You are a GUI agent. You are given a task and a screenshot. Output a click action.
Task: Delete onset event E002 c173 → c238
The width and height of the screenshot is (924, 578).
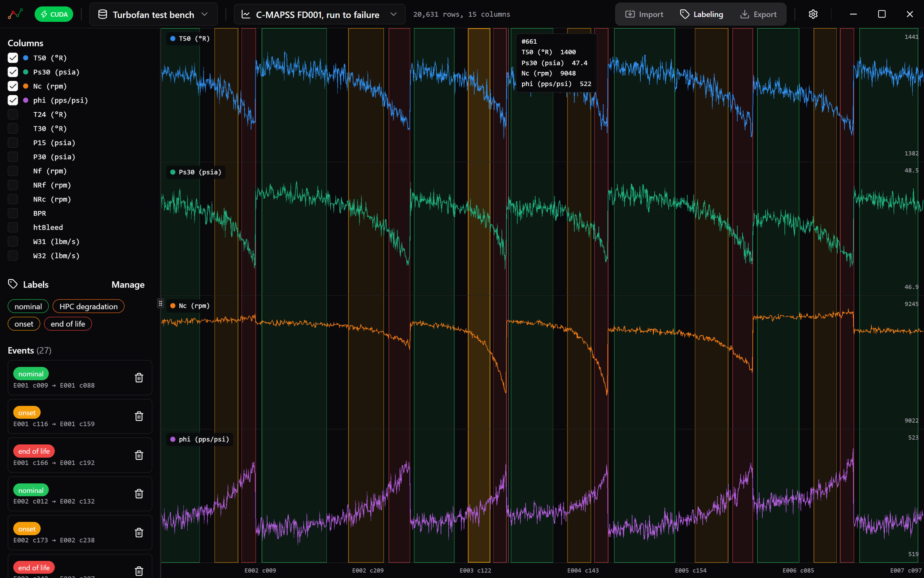(x=139, y=533)
